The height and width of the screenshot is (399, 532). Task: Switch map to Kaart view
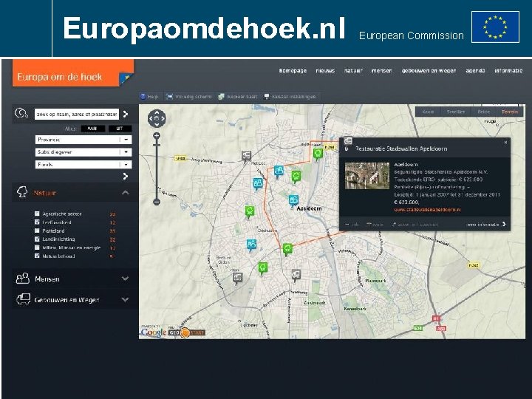(x=428, y=112)
